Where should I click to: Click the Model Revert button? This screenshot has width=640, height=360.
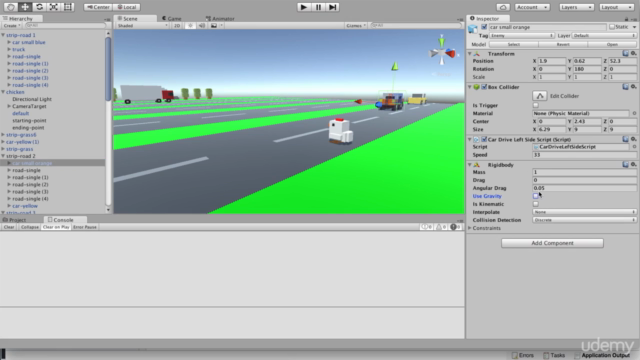click(562, 44)
